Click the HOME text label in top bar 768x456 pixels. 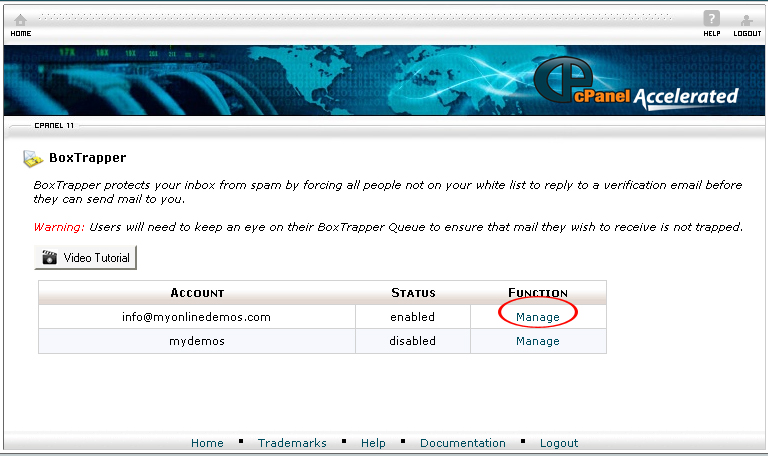pos(21,33)
